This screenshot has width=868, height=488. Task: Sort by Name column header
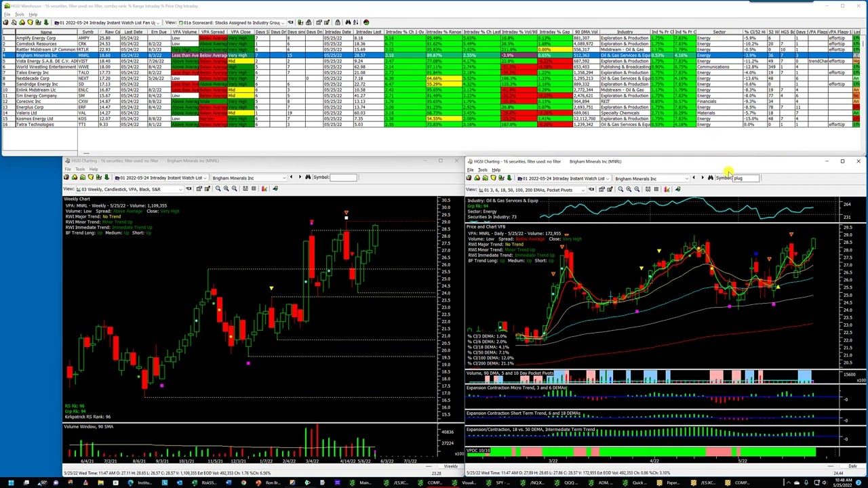(46, 32)
